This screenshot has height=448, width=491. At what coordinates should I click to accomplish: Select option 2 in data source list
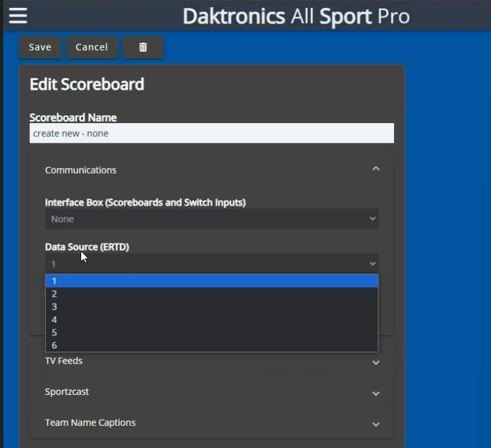(211, 294)
